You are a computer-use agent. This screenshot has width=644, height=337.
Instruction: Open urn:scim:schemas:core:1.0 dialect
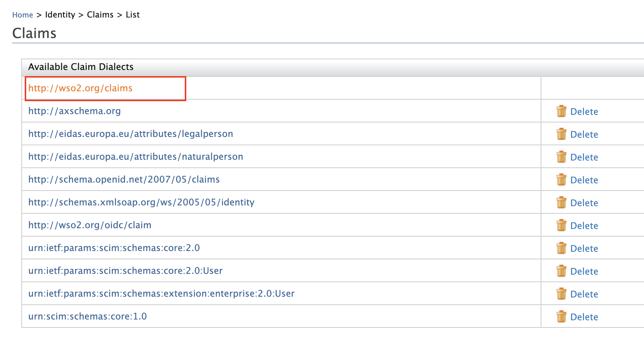point(87,316)
